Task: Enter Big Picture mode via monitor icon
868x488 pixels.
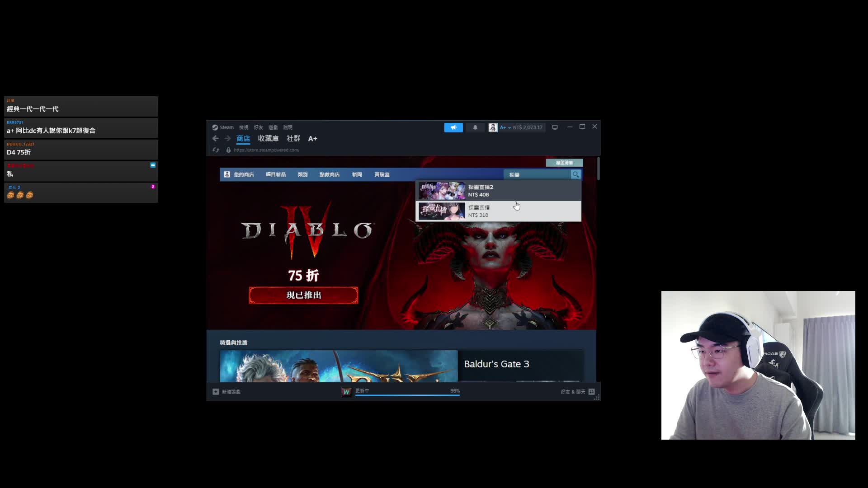Action: [555, 127]
